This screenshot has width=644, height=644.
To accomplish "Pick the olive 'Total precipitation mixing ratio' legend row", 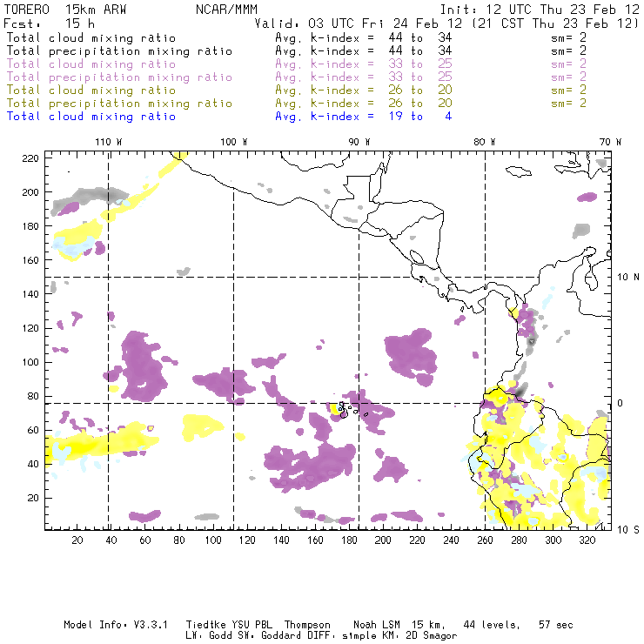I will (x=119, y=103).
